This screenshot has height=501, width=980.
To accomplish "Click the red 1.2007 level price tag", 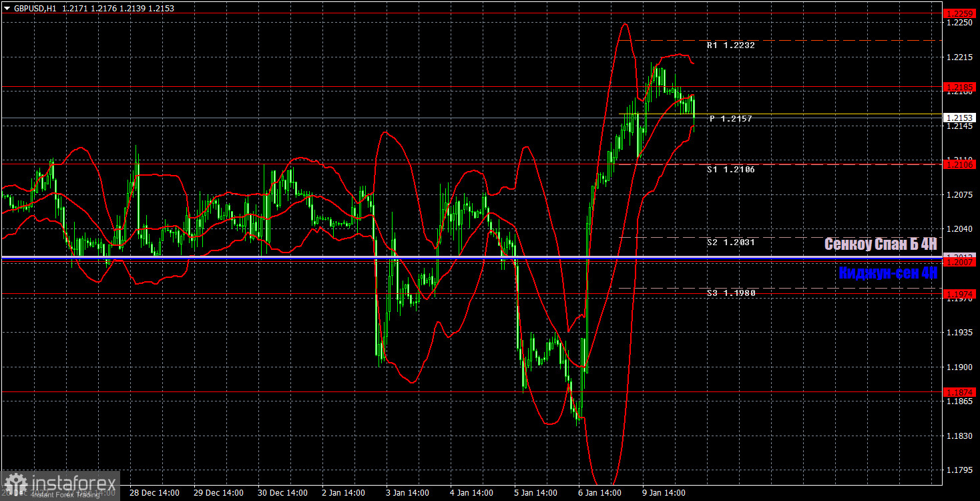I will click(959, 263).
